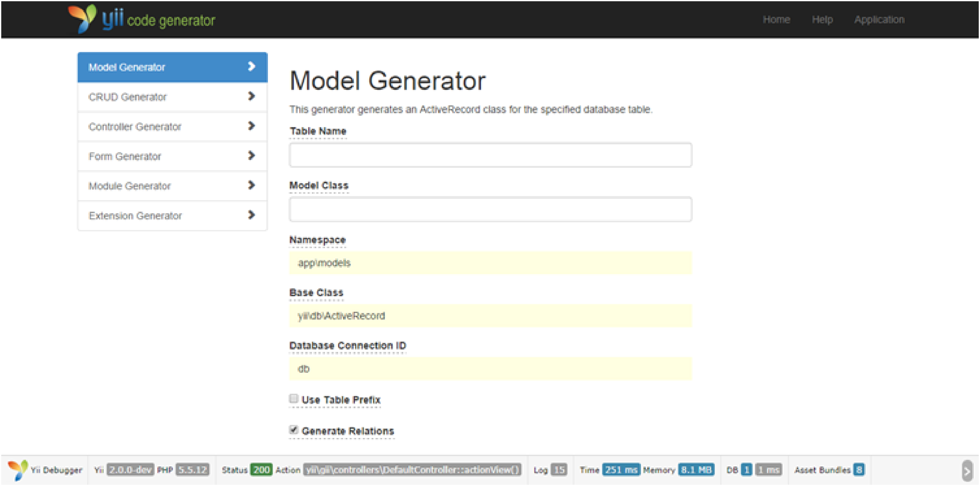
Task: Click the Use Table Prefix label
Action: 341,400
